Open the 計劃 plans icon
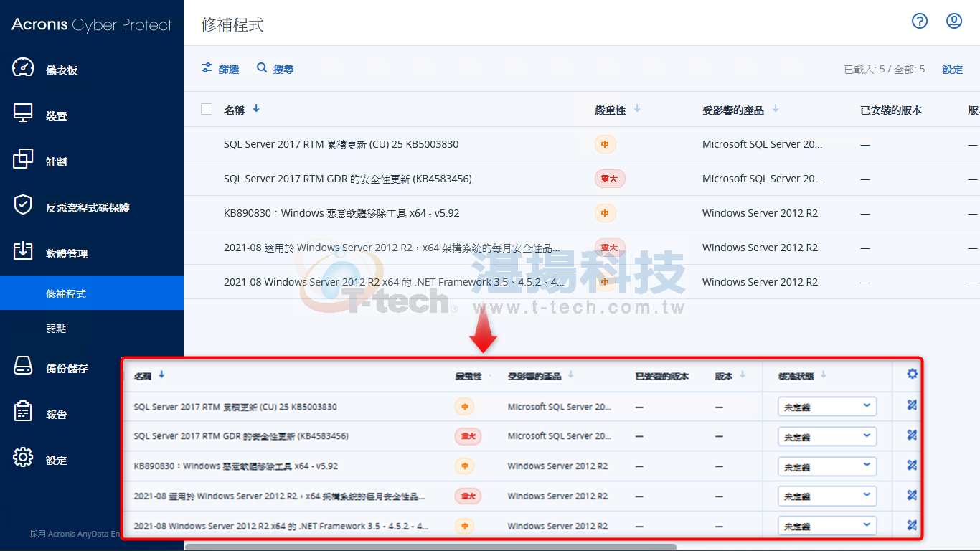The height and width of the screenshot is (551, 980). 23,159
